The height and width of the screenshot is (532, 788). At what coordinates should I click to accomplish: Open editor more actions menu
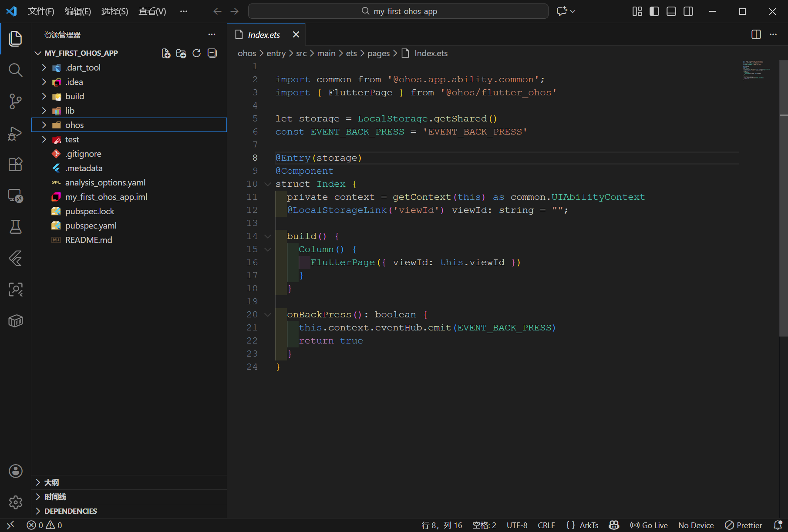(x=773, y=35)
